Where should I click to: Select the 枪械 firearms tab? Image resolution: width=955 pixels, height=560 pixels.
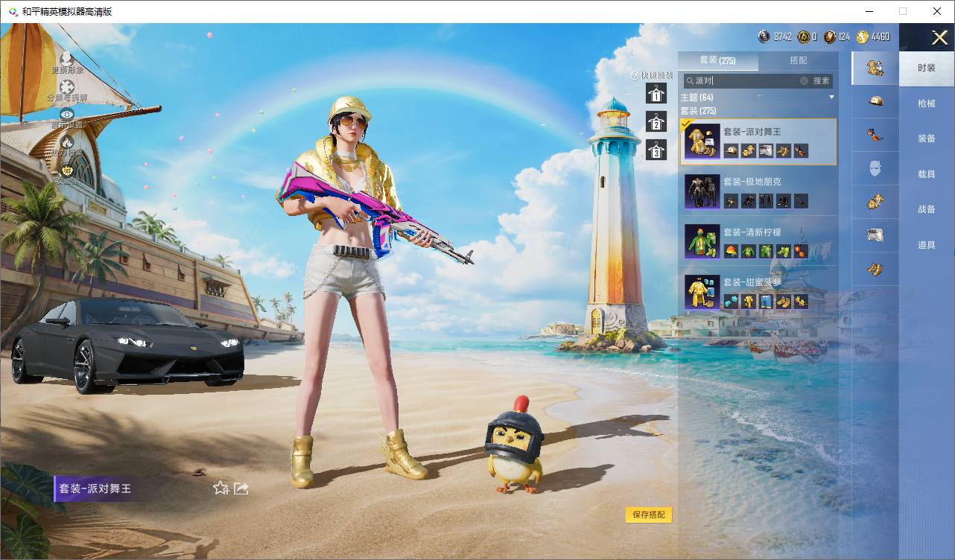pyautogui.click(x=927, y=104)
